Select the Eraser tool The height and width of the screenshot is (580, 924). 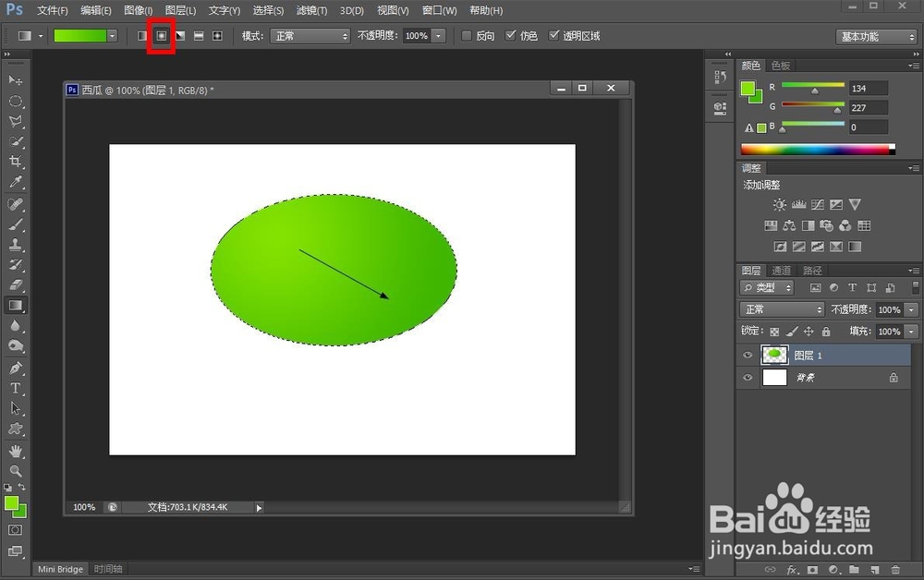coord(16,285)
